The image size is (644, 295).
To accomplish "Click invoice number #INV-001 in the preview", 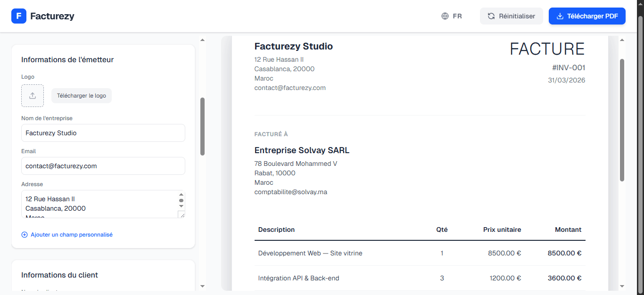I will pyautogui.click(x=568, y=68).
